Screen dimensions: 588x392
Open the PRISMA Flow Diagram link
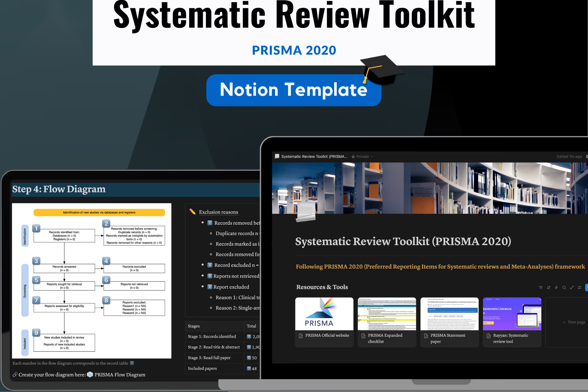click(120, 375)
